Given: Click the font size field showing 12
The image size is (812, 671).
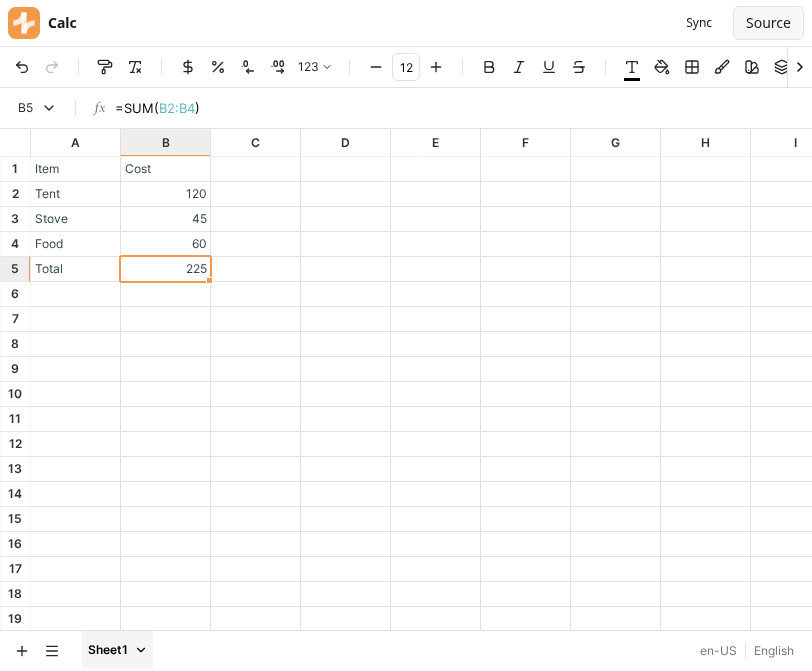Looking at the screenshot, I should coord(406,67).
